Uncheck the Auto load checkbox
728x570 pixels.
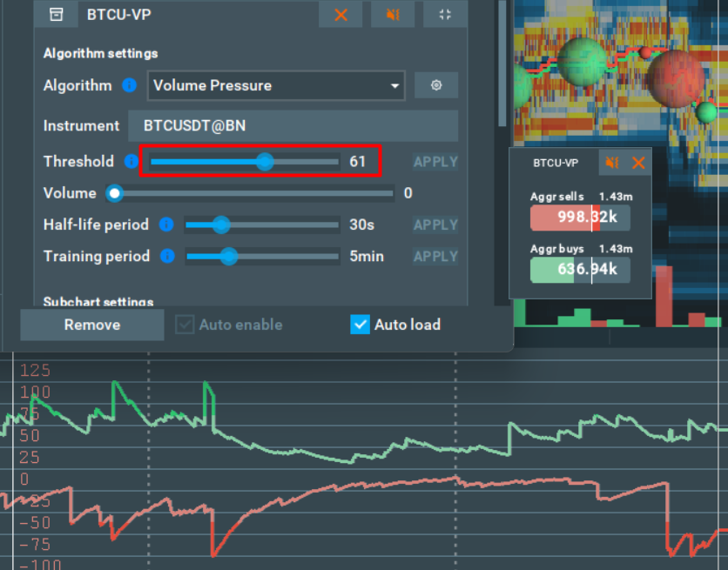pyautogui.click(x=360, y=325)
